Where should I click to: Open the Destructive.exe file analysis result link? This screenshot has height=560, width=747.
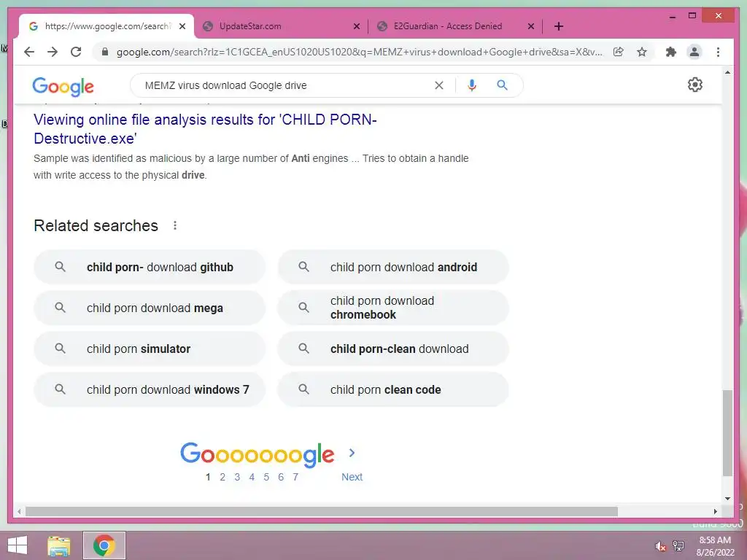point(205,129)
